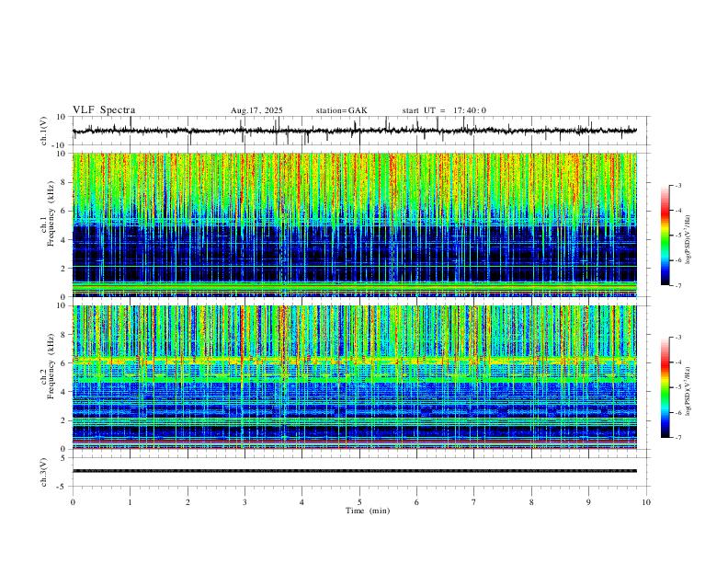728x563 pixels.
Task: Click the "ch.1(V)" axis label
Action: click(44, 131)
